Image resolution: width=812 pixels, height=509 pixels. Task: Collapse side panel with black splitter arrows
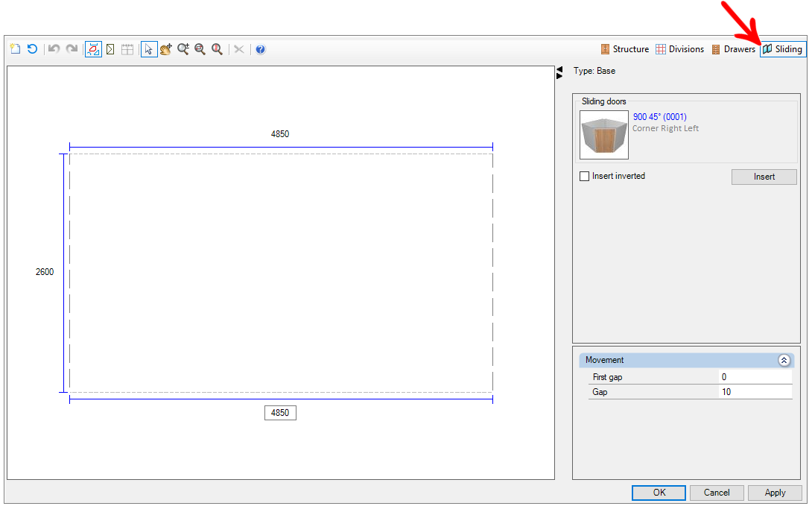(559, 72)
